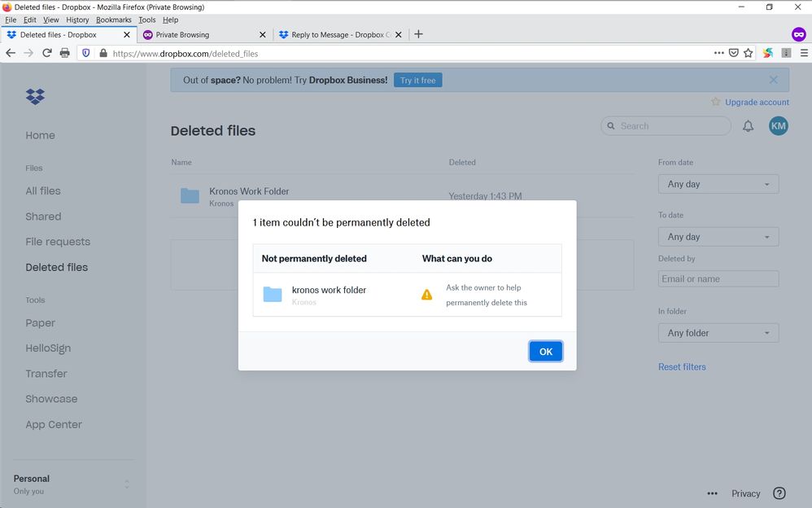Open the KM account avatar menu

(x=779, y=125)
